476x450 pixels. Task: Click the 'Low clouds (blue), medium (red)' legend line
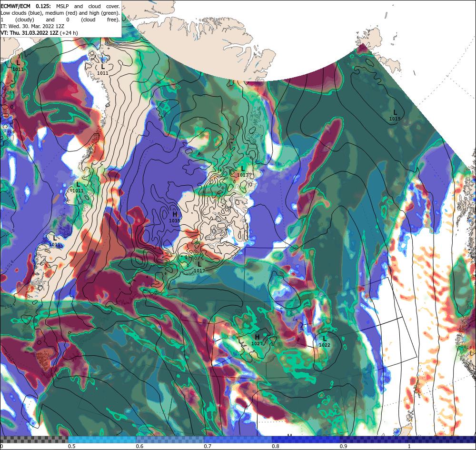click(x=60, y=13)
